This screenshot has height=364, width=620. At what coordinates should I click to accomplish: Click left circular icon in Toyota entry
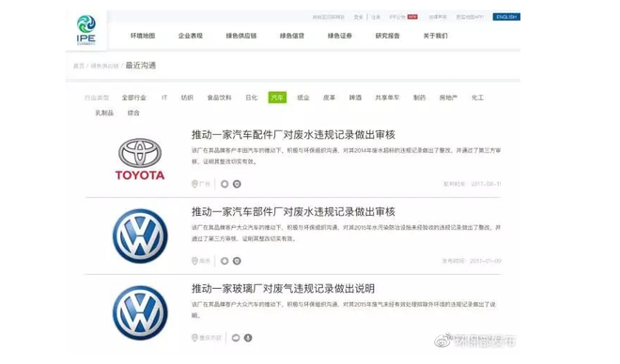(225, 184)
